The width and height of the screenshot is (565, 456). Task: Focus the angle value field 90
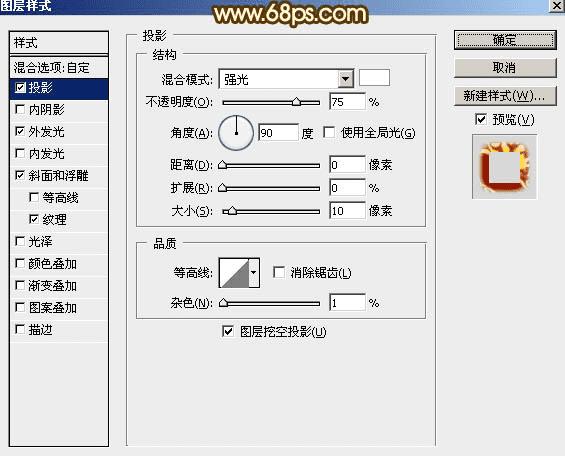tap(279, 133)
